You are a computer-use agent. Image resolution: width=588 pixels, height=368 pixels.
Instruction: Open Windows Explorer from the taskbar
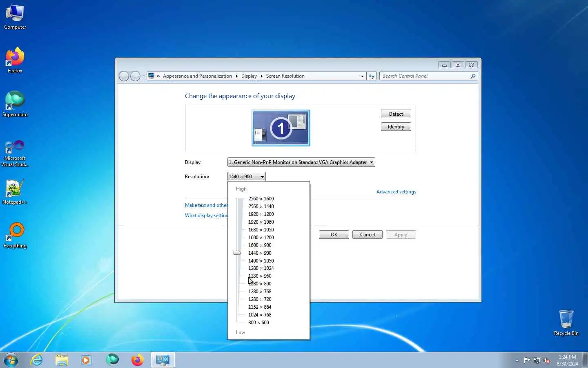(x=62, y=360)
